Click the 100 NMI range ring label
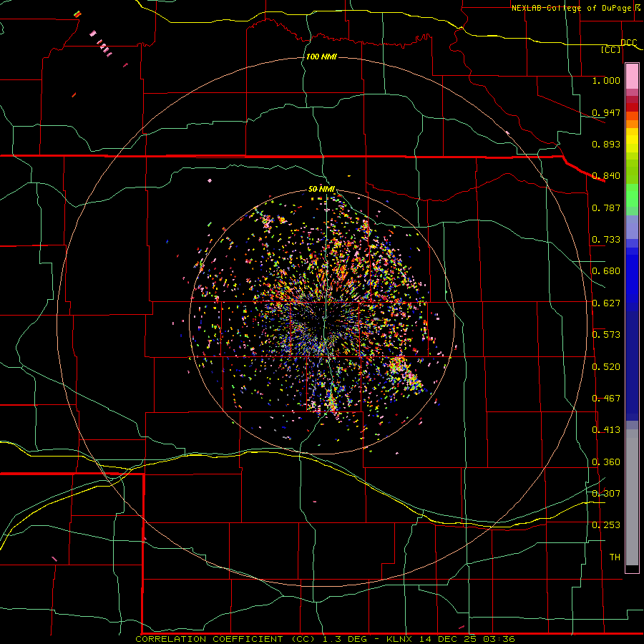The height and width of the screenshot is (644, 644). 321,57
